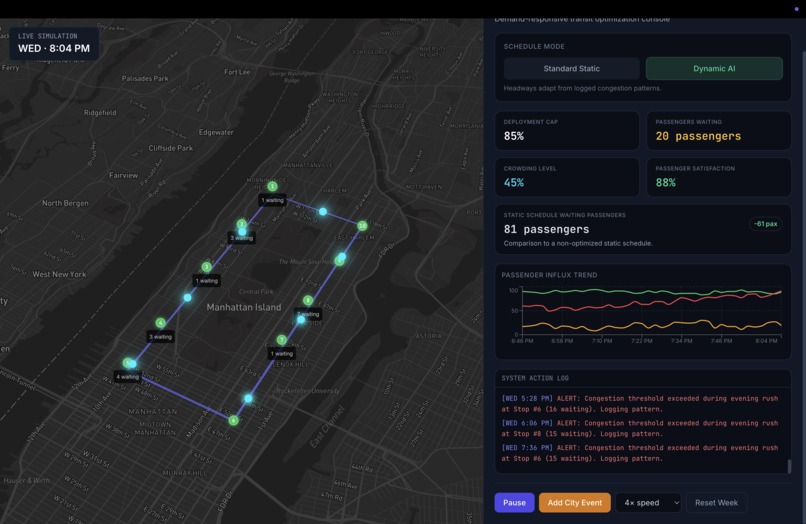Click the green stop 3 marker
Image resolution: width=806 pixels, height=524 pixels.
click(x=206, y=266)
